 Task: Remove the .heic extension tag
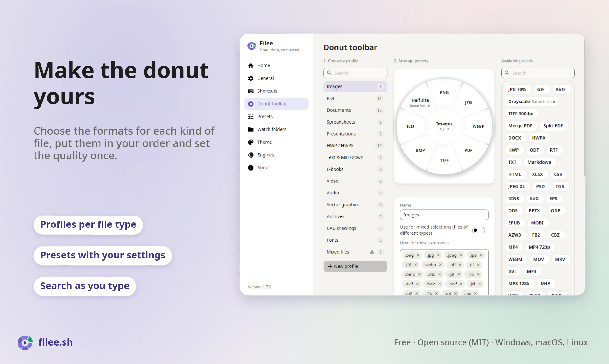tap(439, 284)
